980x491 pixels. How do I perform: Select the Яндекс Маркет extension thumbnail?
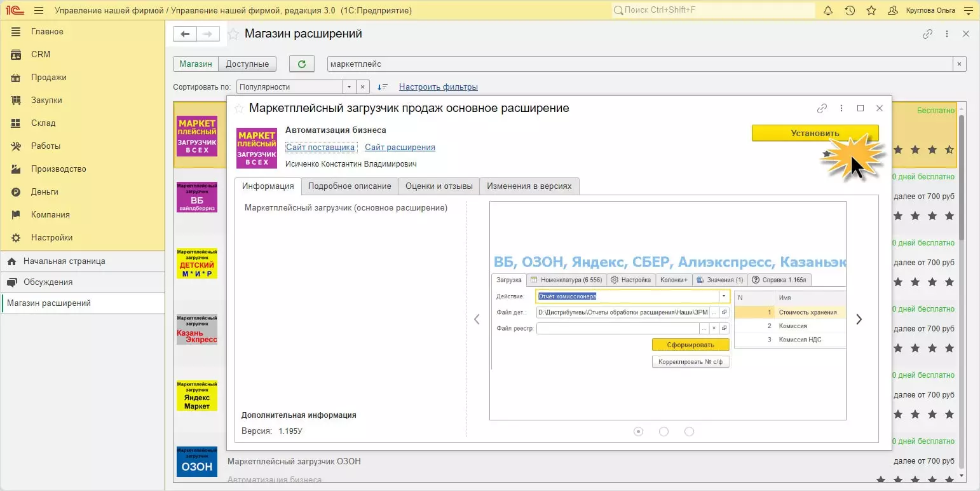[197, 396]
